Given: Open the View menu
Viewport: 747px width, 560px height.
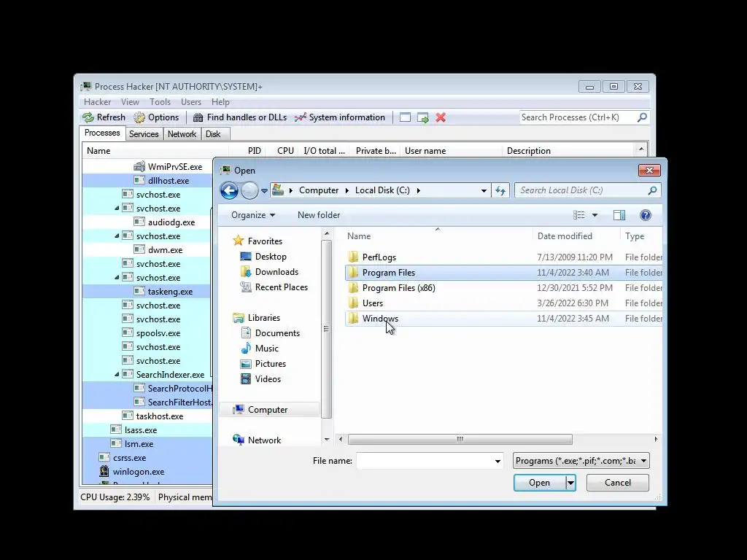Looking at the screenshot, I should [130, 102].
